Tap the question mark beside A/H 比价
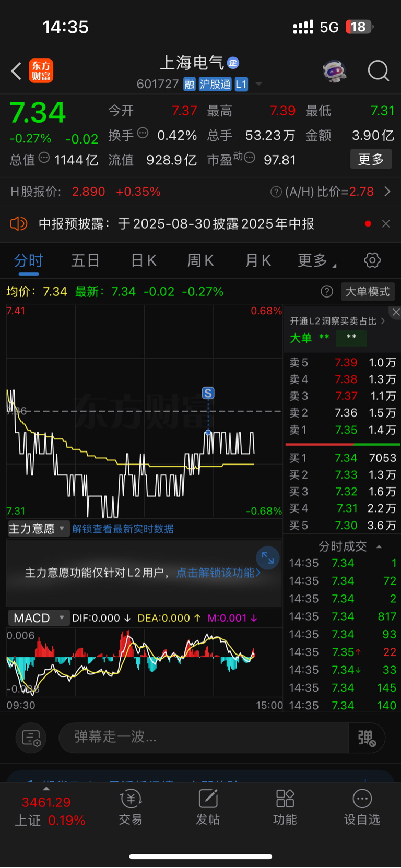This screenshot has width=401, height=868. pyautogui.click(x=276, y=192)
